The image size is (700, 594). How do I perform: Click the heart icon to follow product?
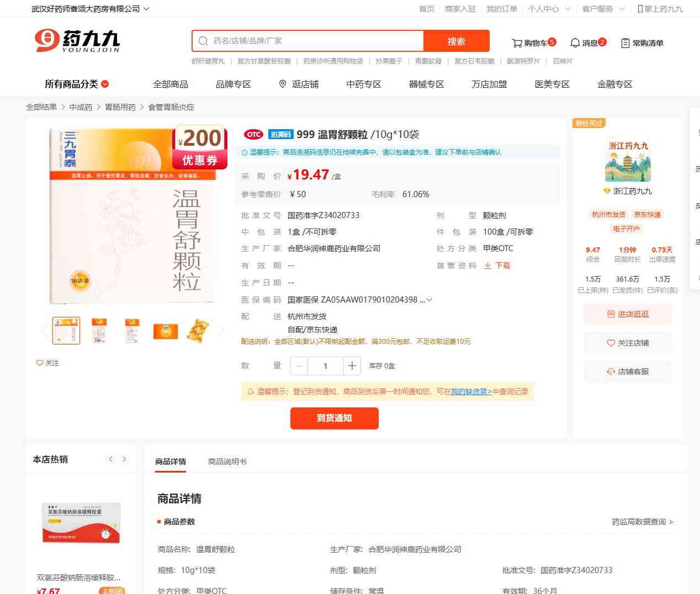point(40,363)
